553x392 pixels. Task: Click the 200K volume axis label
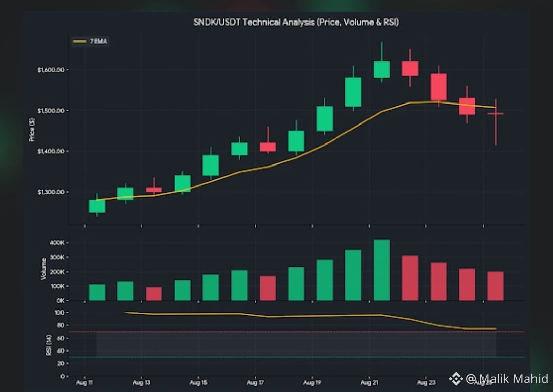point(57,272)
